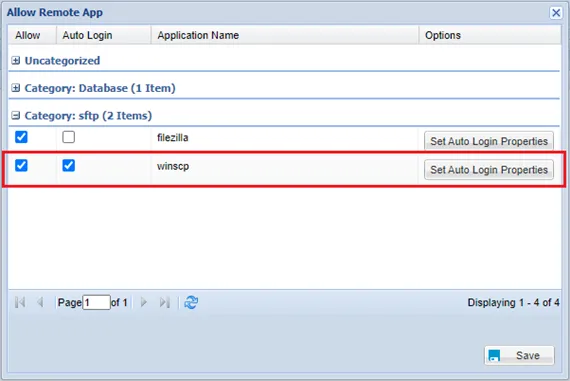Screen dimensions: 570x381
Task: Click the page number input field
Action: (x=96, y=302)
